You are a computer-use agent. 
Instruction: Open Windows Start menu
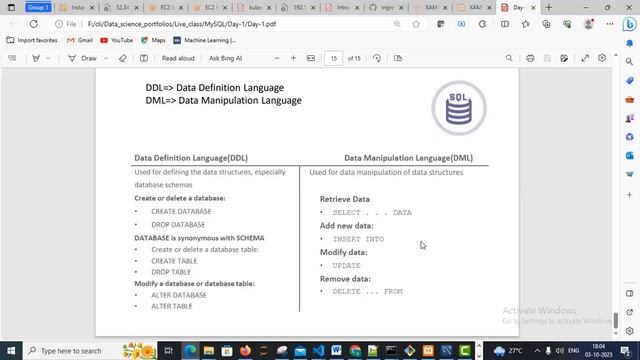click(x=11, y=351)
